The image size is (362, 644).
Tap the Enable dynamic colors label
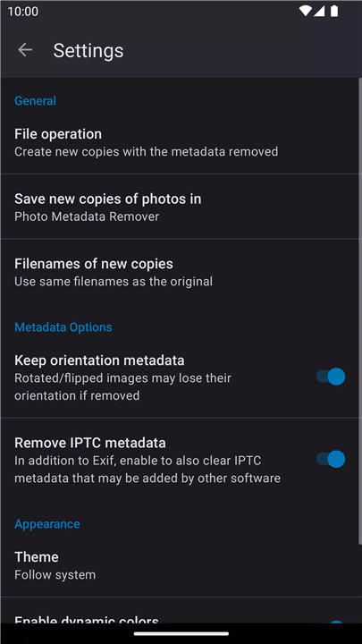(86, 619)
